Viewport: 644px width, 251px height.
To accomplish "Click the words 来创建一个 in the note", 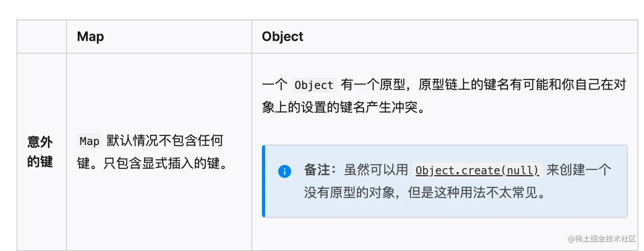I will pyautogui.click(x=579, y=170).
